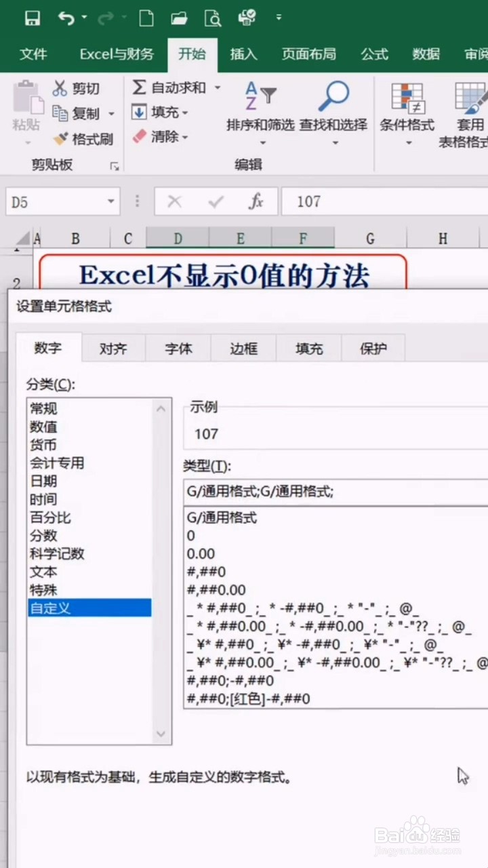
Task: Select the 数字 tab in format dialog
Action: (48, 349)
